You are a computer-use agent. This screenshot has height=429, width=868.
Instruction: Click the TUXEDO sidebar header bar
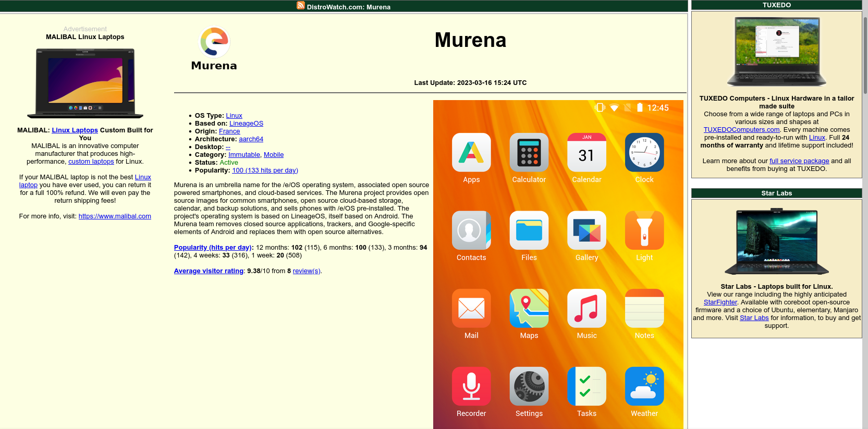777,5
